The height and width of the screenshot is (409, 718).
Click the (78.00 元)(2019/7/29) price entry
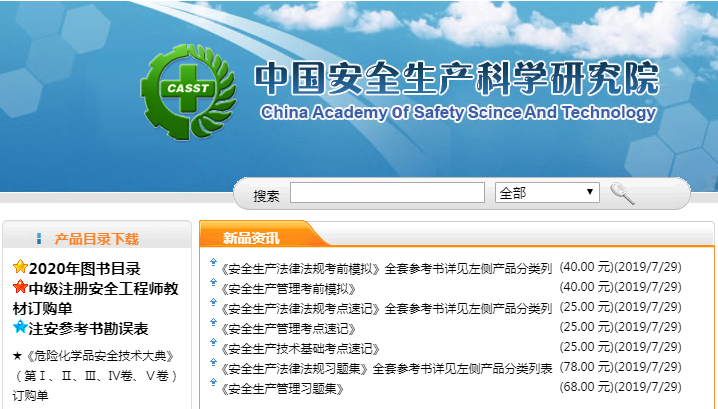click(x=620, y=366)
